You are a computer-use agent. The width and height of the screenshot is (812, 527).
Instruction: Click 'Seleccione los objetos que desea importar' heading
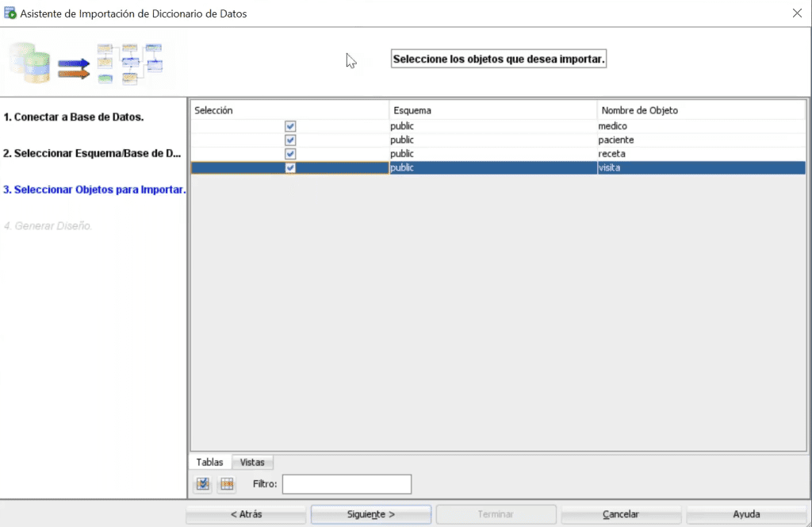(499, 59)
